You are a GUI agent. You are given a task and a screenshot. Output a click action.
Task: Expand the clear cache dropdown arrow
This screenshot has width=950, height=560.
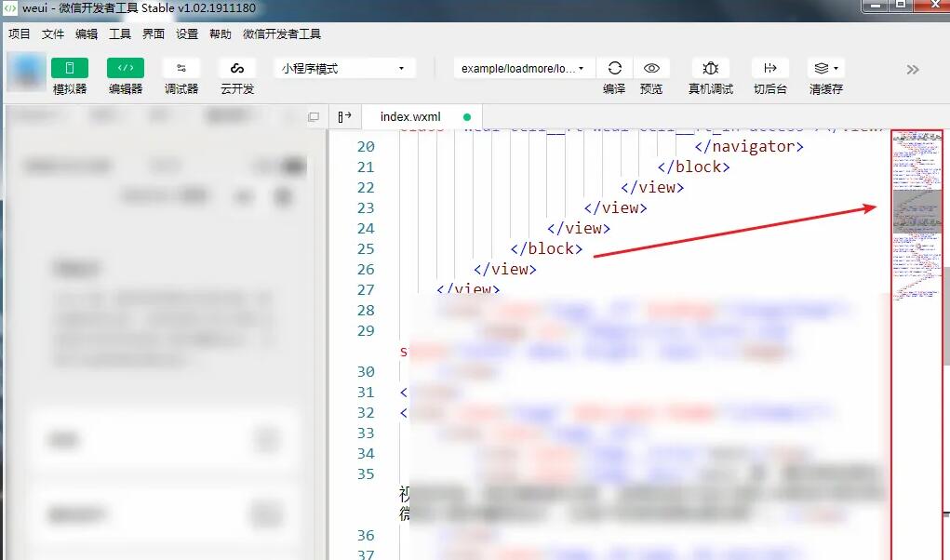[836, 69]
